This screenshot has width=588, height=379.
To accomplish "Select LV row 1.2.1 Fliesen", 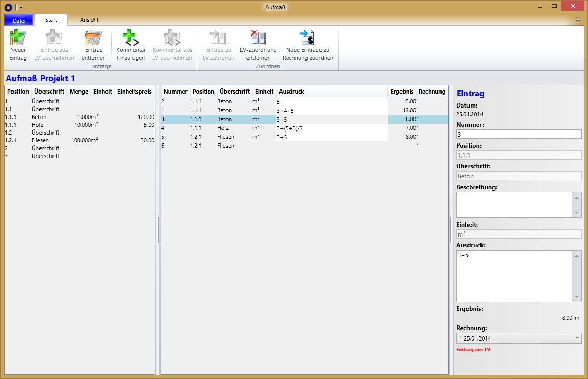I will 79,140.
